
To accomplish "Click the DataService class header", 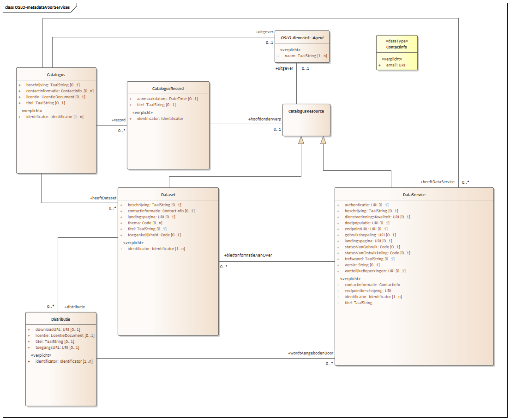I will pyautogui.click(x=414, y=194).
